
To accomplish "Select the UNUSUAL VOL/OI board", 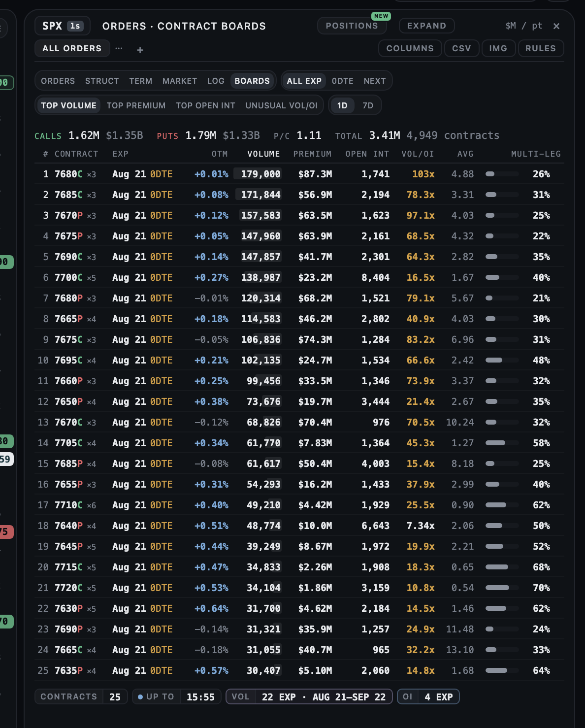I will click(282, 105).
